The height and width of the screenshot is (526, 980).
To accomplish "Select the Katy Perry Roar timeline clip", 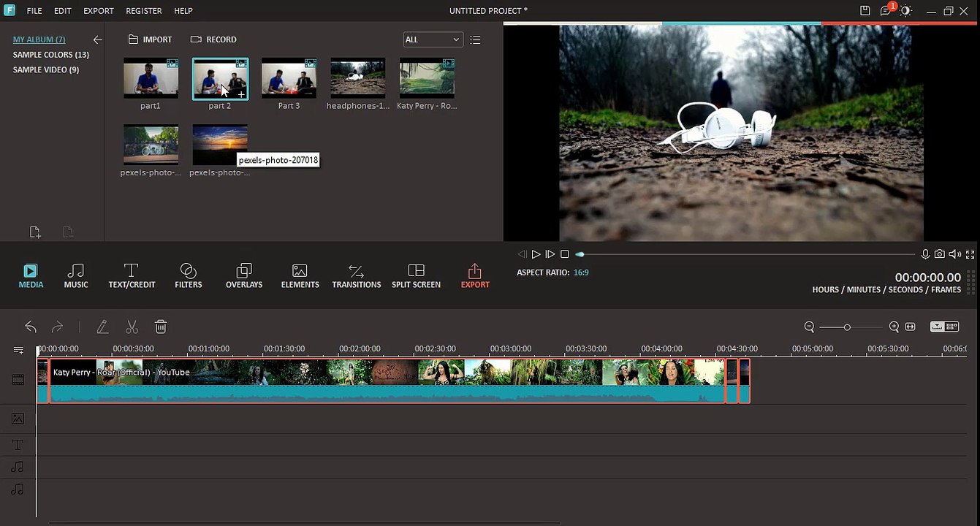I will (387, 381).
